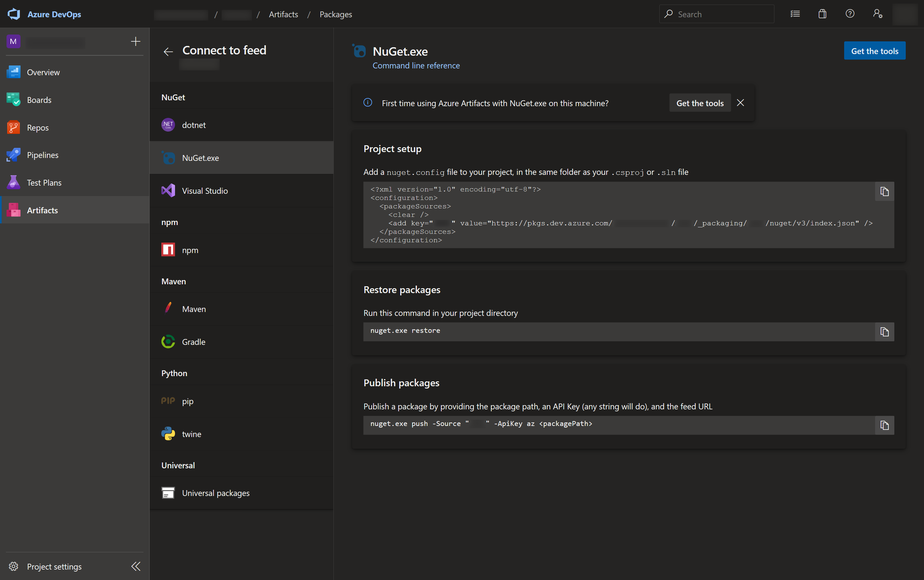
Task: Copy the nuget.config XML snippet
Action: (885, 192)
